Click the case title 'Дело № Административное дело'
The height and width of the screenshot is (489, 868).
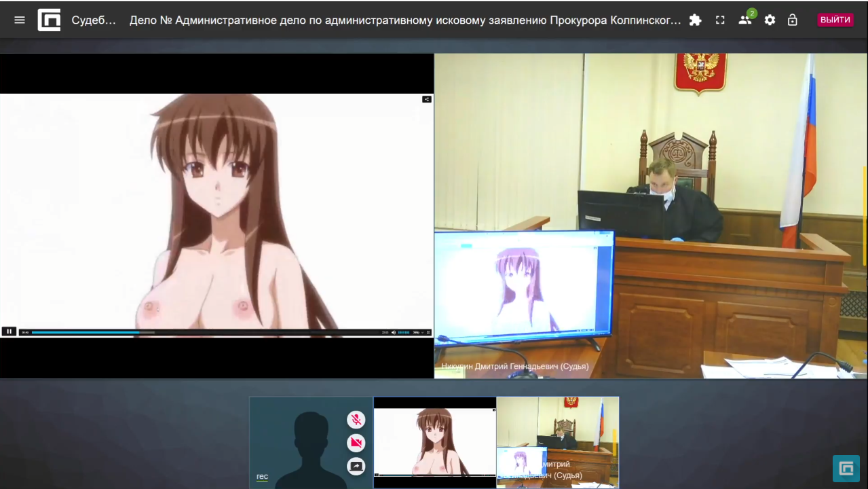(x=405, y=20)
